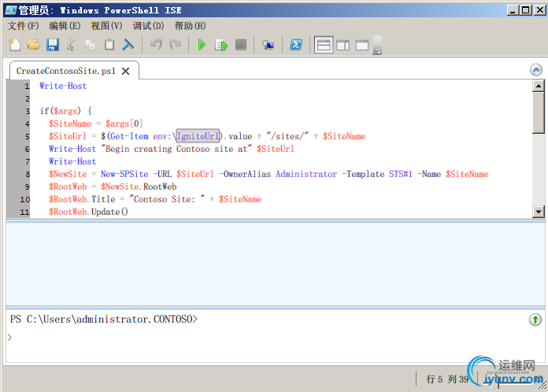
Task: Click Write-Host on line 1
Action: click(x=63, y=86)
